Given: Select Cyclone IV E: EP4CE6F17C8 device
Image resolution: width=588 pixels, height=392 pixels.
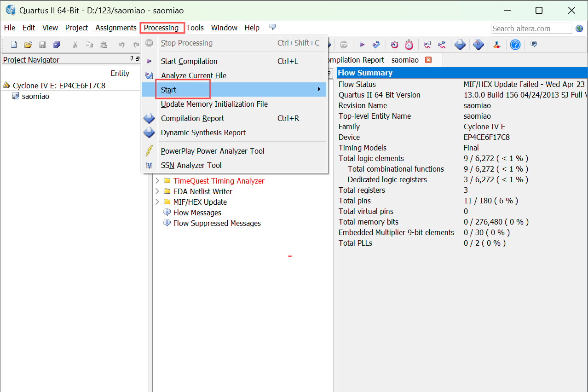Looking at the screenshot, I should pyautogui.click(x=59, y=86).
